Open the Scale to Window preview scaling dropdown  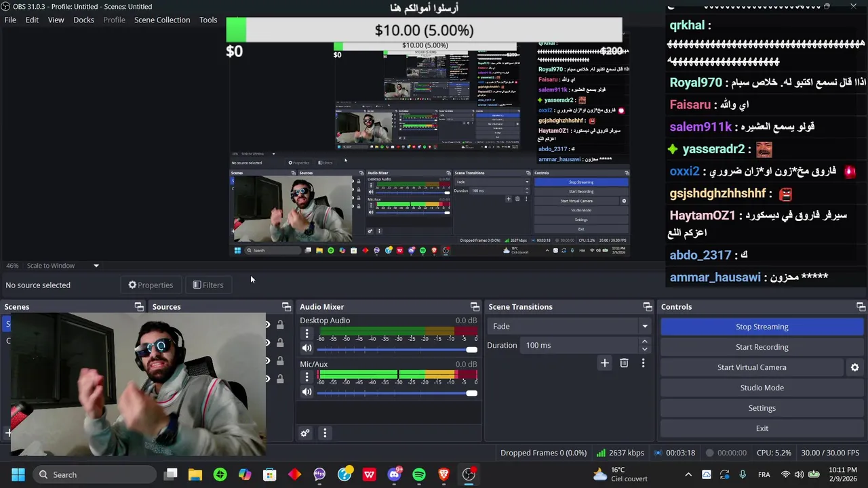[62, 266]
